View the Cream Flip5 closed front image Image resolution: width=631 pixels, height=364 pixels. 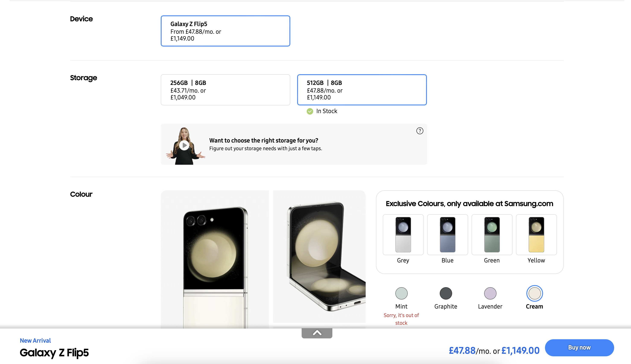coord(215,259)
